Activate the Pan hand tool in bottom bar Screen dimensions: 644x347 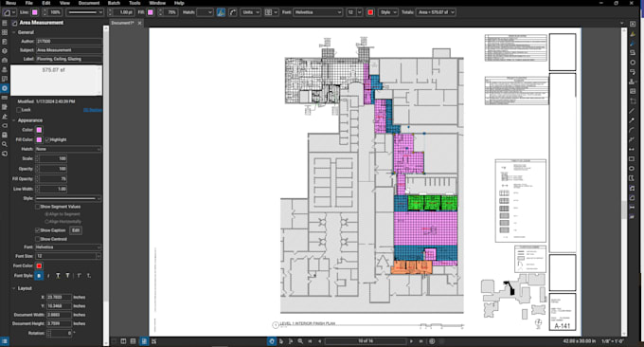272,341
